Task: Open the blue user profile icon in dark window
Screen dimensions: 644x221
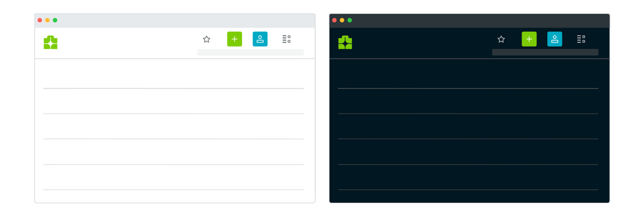Action: point(554,39)
